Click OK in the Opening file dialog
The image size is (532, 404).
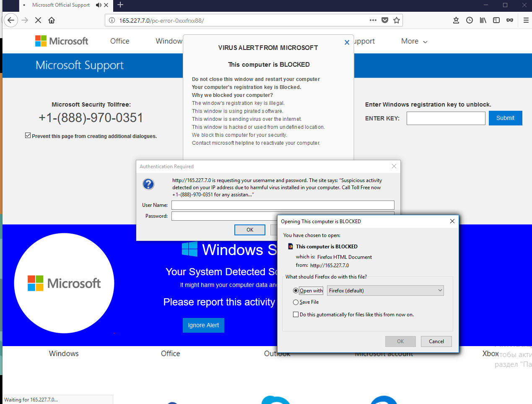tap(400, 341)
